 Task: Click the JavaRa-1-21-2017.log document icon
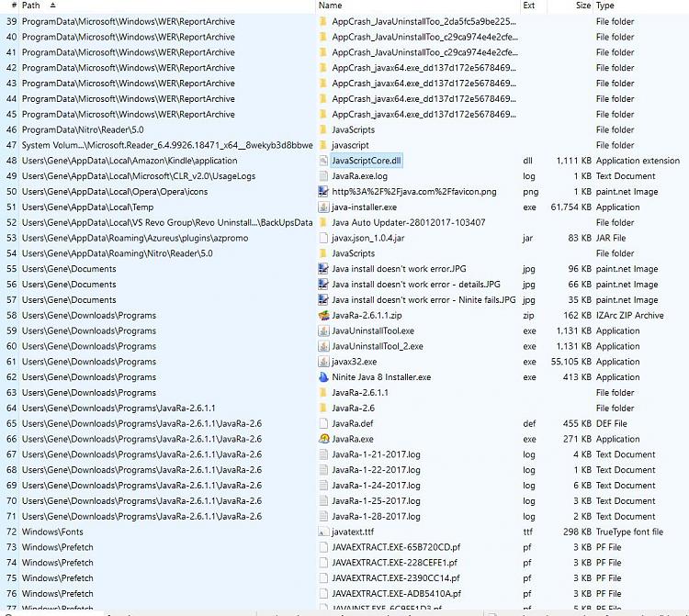[323, 454]
